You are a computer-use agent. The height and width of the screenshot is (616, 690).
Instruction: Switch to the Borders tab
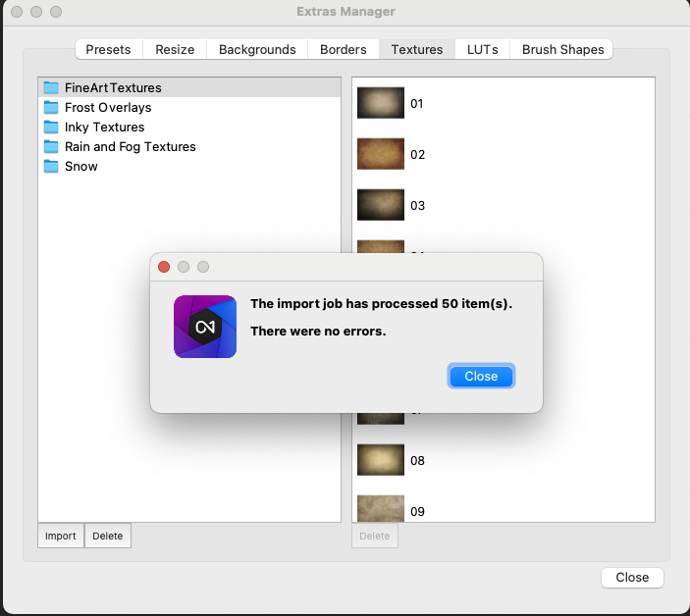pos(343,49)
